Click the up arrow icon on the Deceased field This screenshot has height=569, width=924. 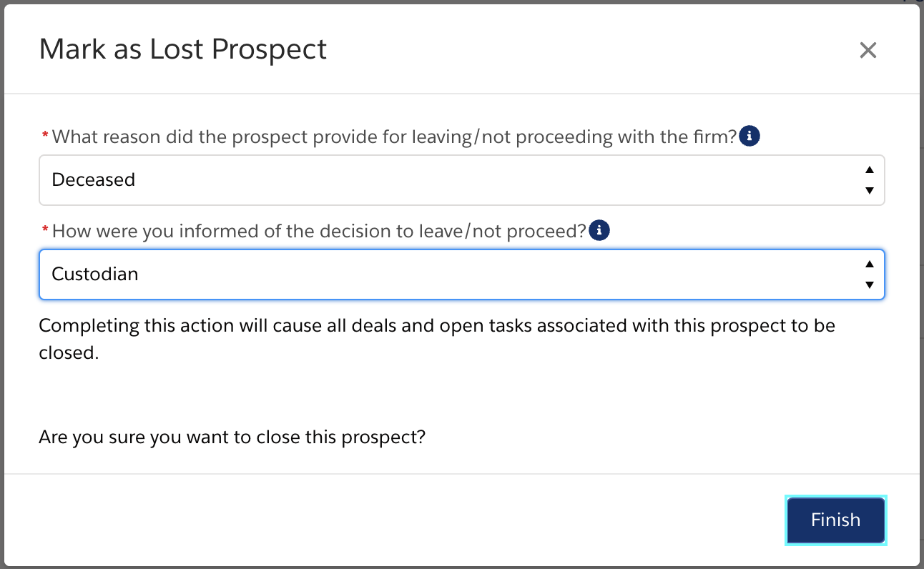coord(869,170)
